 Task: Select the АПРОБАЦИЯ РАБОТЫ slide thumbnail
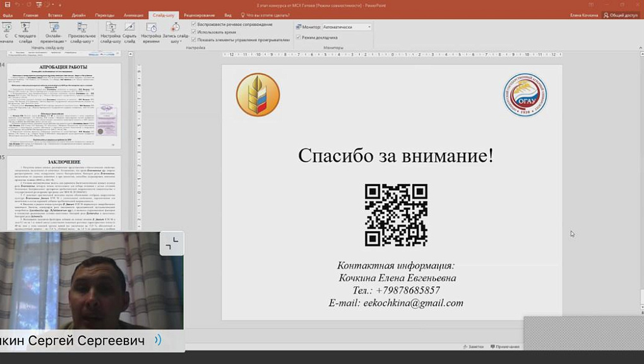pyautogui.click(x=64, y=106)
